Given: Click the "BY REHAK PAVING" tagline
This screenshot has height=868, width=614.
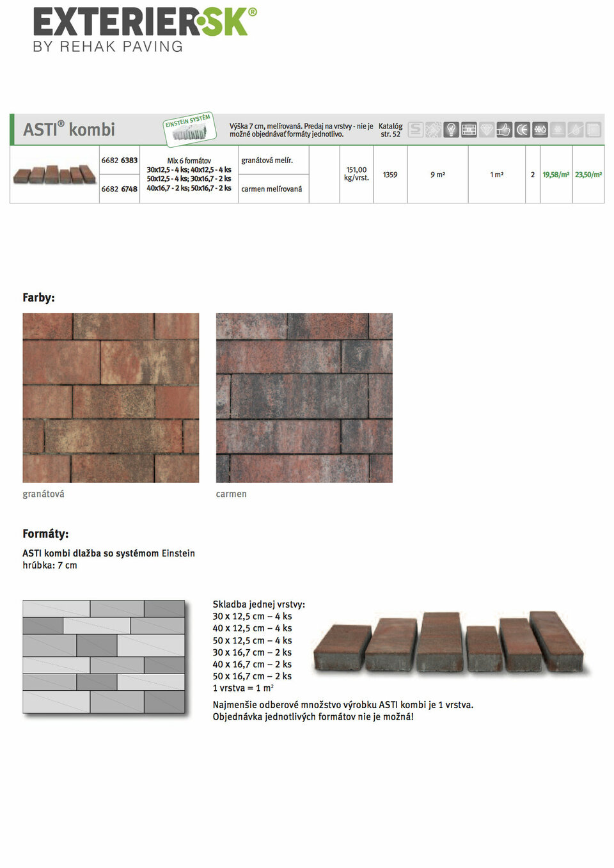Looking at the screenshot, I should tap(108, 47).
